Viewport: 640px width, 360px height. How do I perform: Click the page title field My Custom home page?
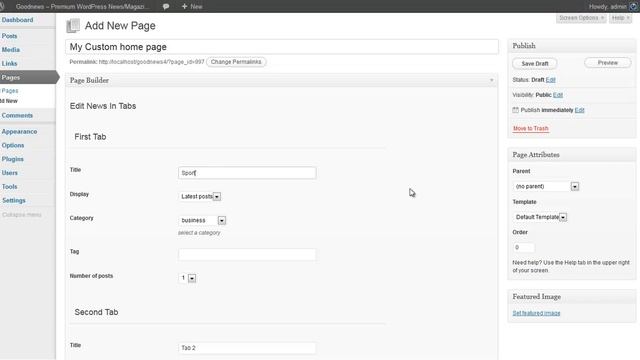(x=282, y=47)
